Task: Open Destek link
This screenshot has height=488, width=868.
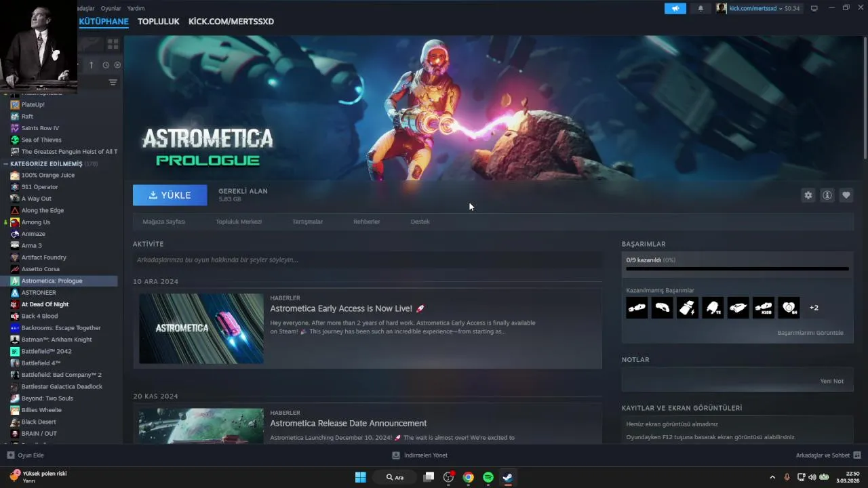Action: coord(420,222)
